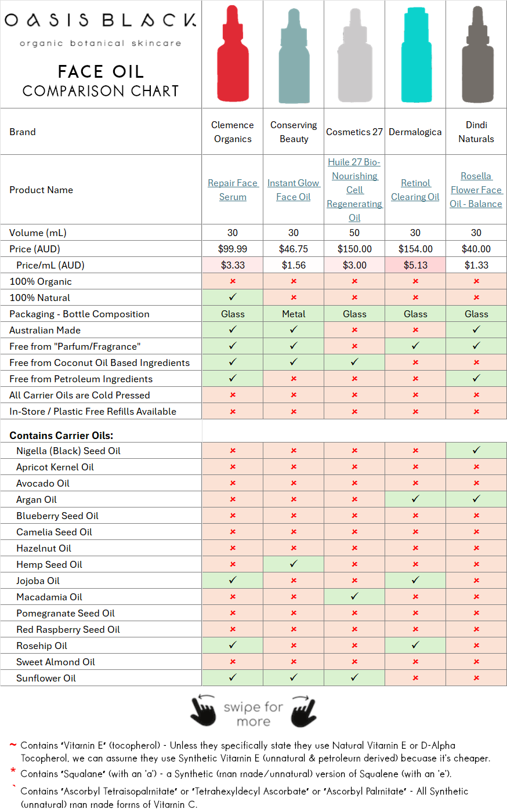
Task: Click the Conserving Beauty Sunflower Oil checkmark
Action: 294,677
